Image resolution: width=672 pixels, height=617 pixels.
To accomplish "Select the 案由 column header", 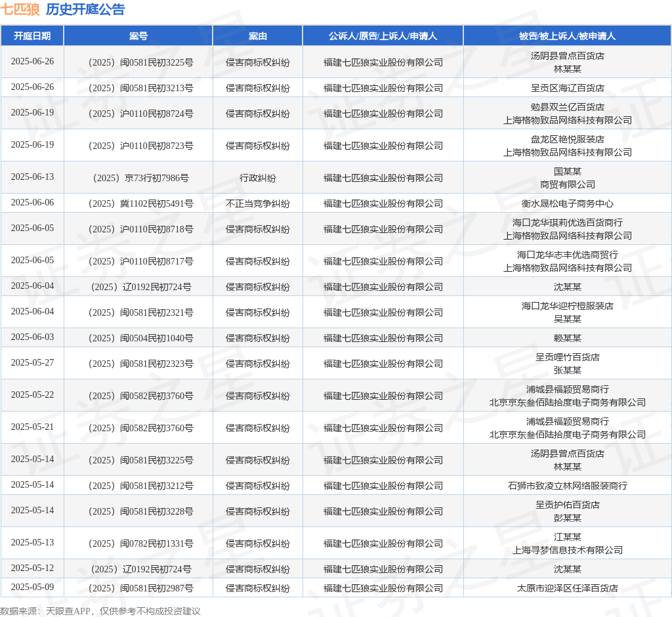I will click(257, 36).
